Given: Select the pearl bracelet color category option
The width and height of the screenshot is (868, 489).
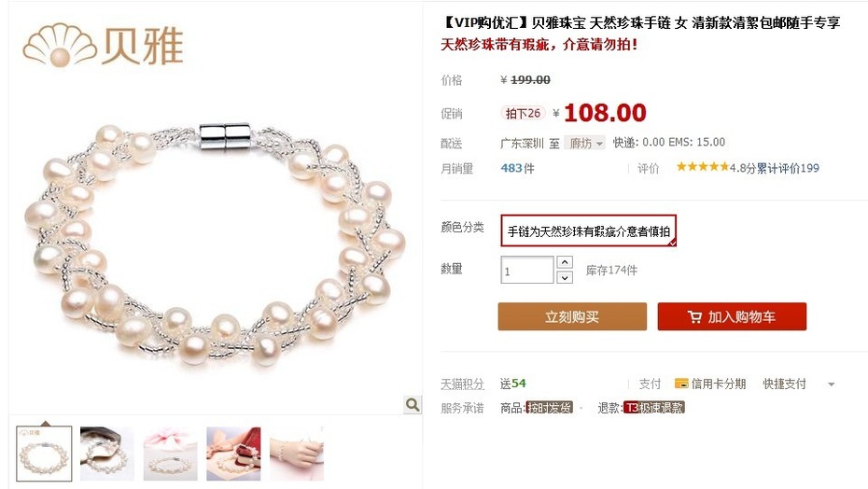Looking at the screenshot, I should [x=588, y=231].
